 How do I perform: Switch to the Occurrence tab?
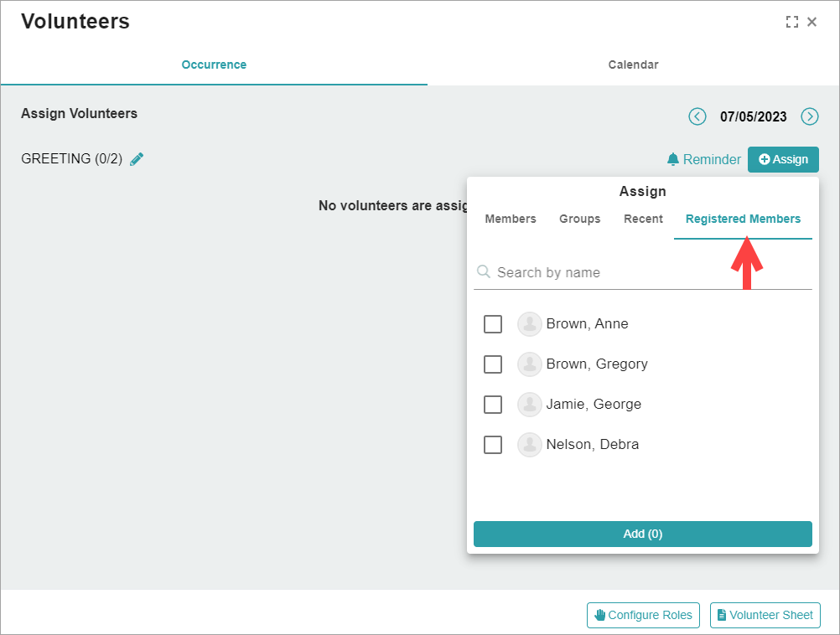click(x=214, y=65)
